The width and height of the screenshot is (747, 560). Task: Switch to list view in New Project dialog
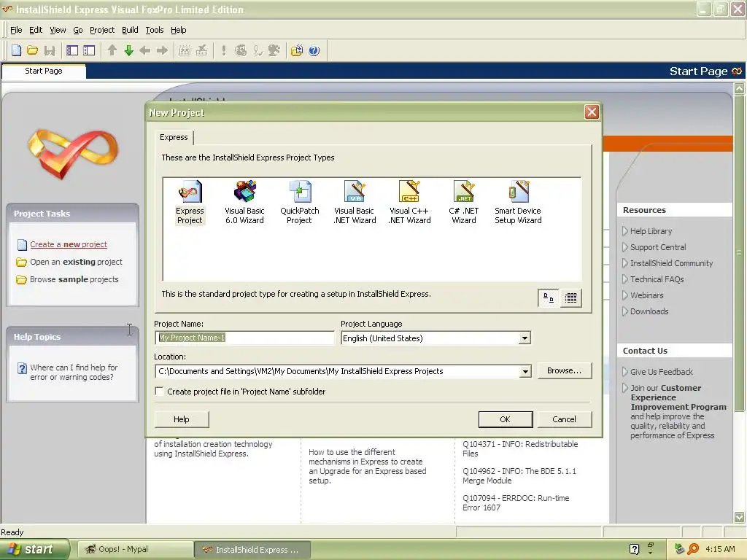[570, 298]
